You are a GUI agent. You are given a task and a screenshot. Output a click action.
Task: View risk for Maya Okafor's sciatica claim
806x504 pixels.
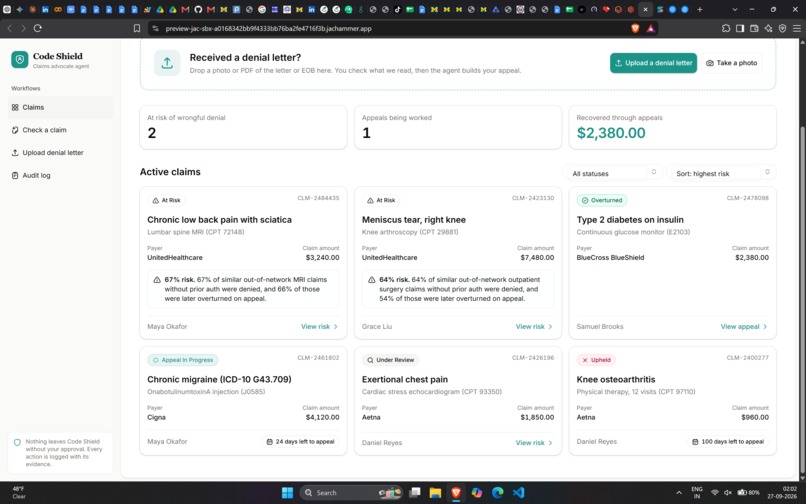tap(319, 327)
